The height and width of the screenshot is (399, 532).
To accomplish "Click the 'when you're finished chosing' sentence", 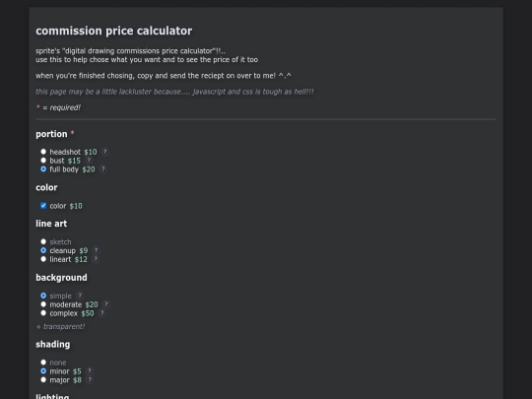I will 164,76.
